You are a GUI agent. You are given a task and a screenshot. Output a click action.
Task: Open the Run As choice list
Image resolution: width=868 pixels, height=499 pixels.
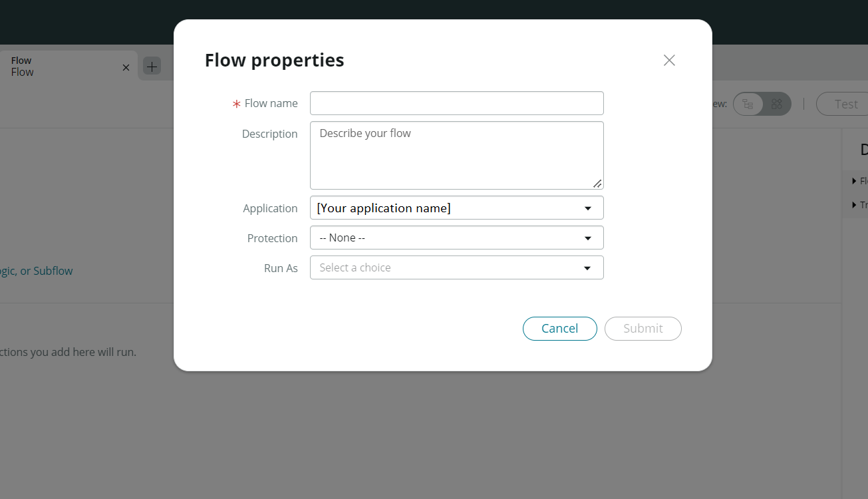(456, 267)
